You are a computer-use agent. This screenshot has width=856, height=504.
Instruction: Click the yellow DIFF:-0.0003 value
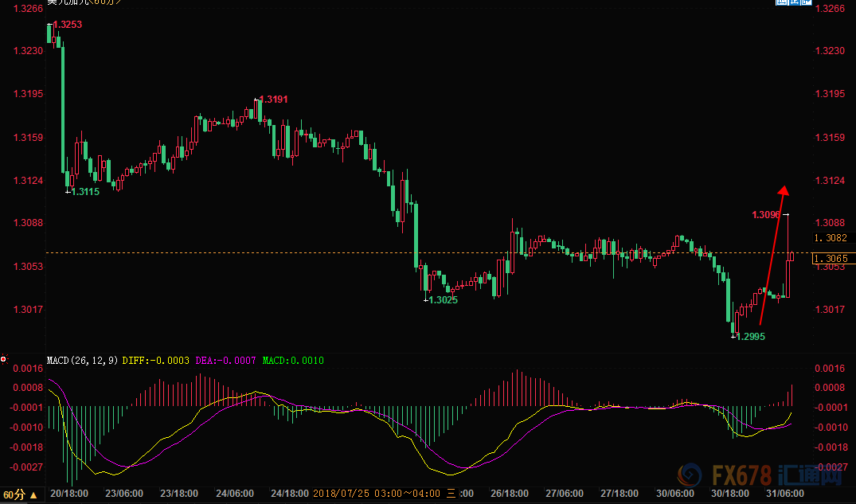[x=155, y=361]
